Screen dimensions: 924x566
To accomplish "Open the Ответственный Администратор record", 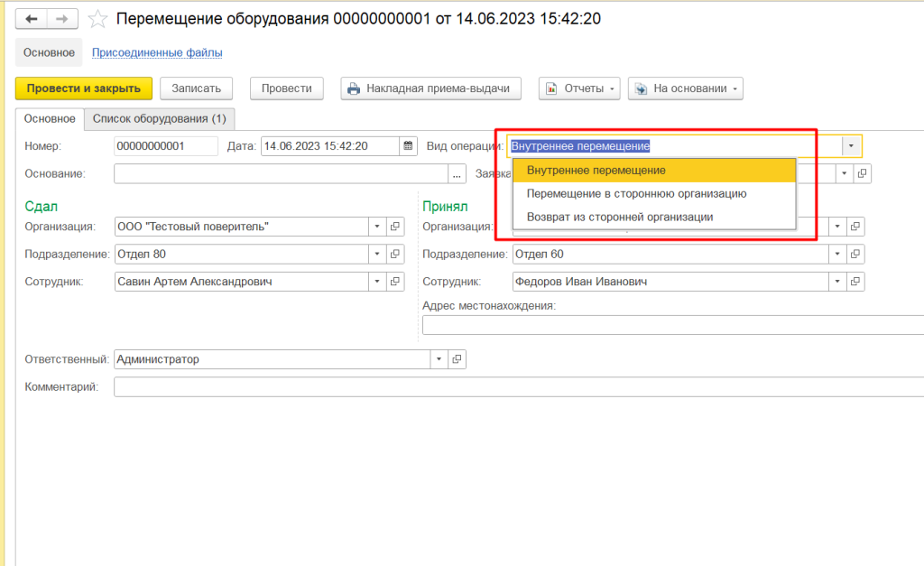I will [457, 359].
